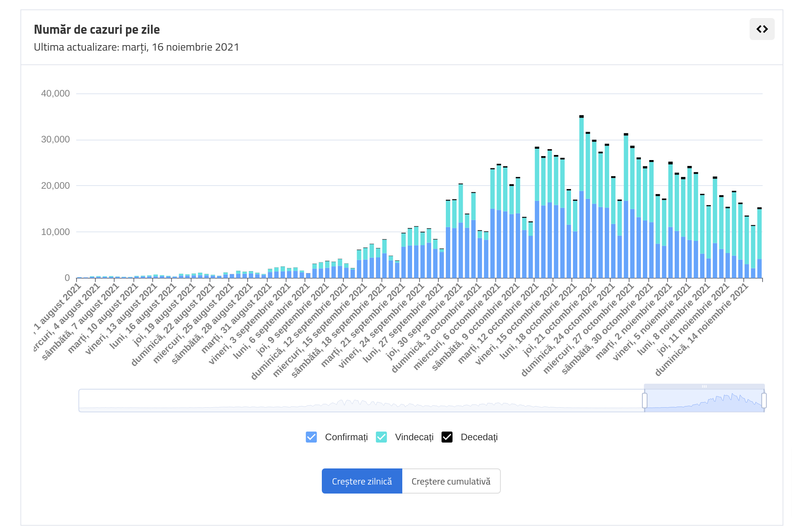792x532 pixels.
Task: Click the Confirmați legend label
Action: [x=346, y=437]
